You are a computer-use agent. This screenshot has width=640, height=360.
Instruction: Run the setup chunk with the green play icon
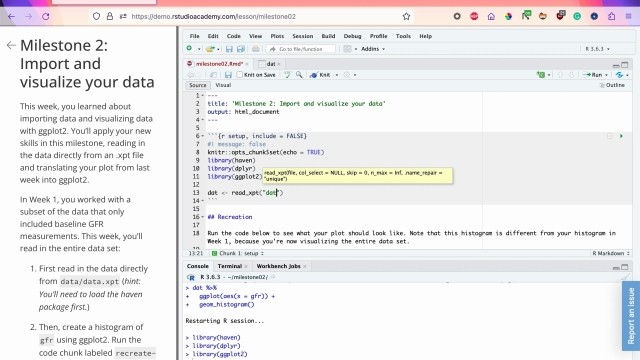[x=621, y=136]
